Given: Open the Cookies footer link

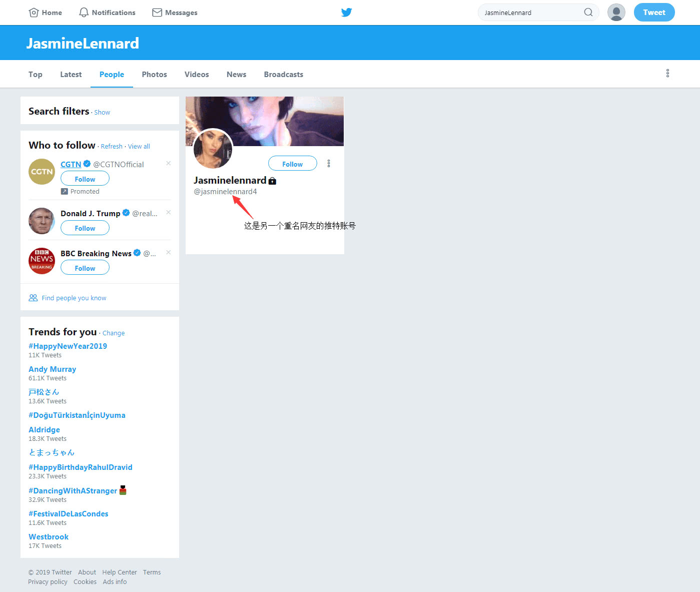Looking at the screenshot, I should pyautogui.click(x=85, y=582).
